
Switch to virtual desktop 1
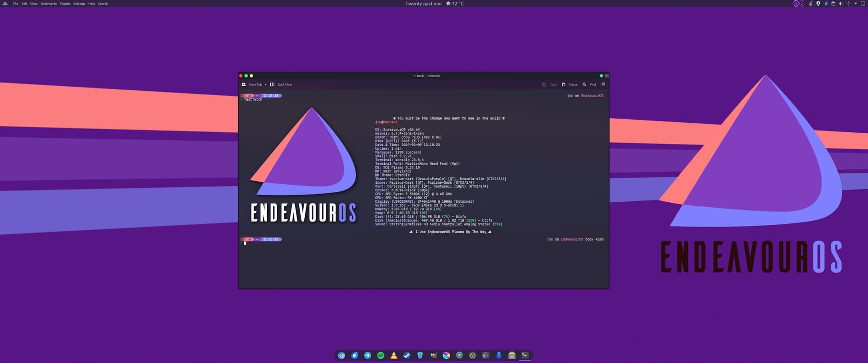point(796,4)
